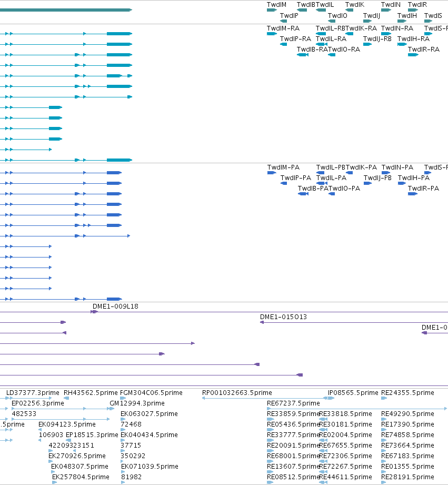Select the FGM304C06.5prime EST label

pyautogui.click(x=151, y=392)
